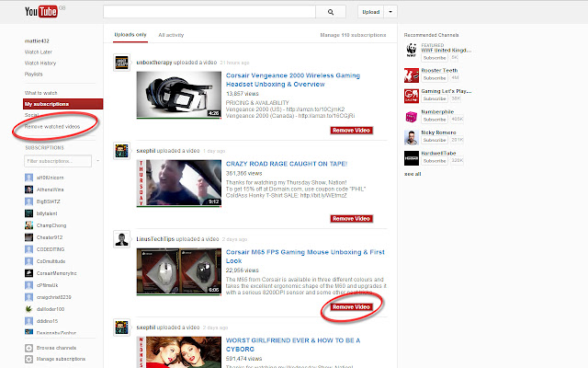Remove the Corsair M65 mouse video
The width and height of the screenshot is (588, 368).
351,306
